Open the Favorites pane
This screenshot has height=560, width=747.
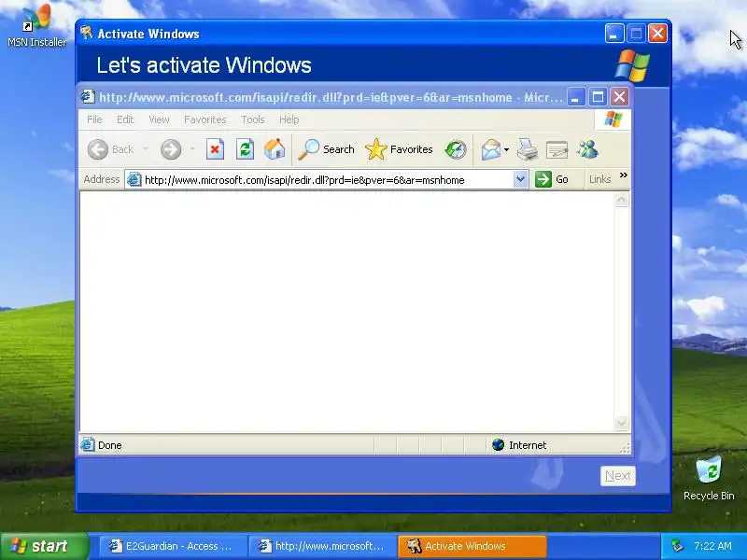[x=399, y=149]
